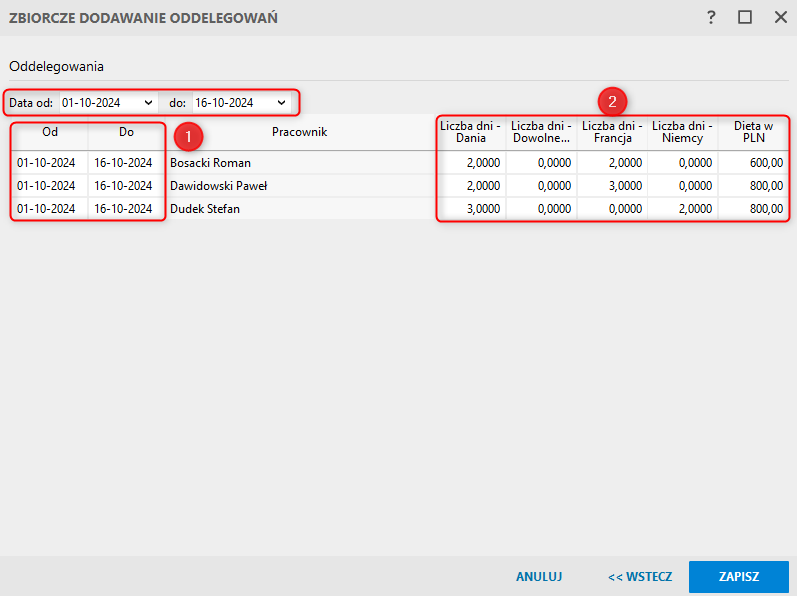Click the Dieta w PLN cell for Dudek Stefan
The width and height of the screenshot is (797, 596).
pyautogui.click(x=753, y=209)
